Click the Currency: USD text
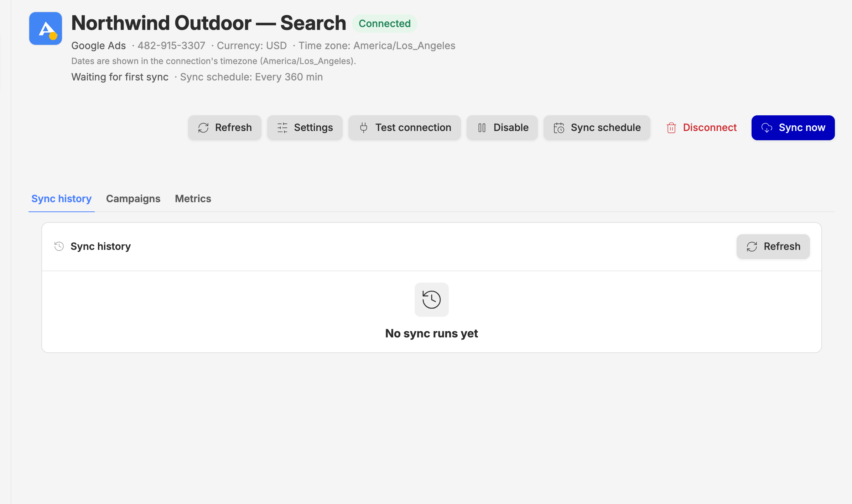Viewport: 852px width, 504px height. tap(252, 46)
